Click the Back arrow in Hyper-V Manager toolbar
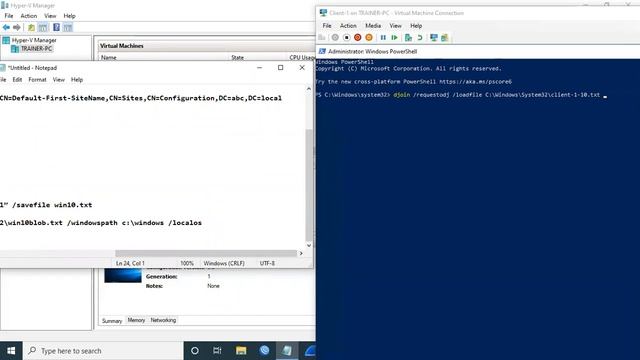 click(x=6, y=27)
